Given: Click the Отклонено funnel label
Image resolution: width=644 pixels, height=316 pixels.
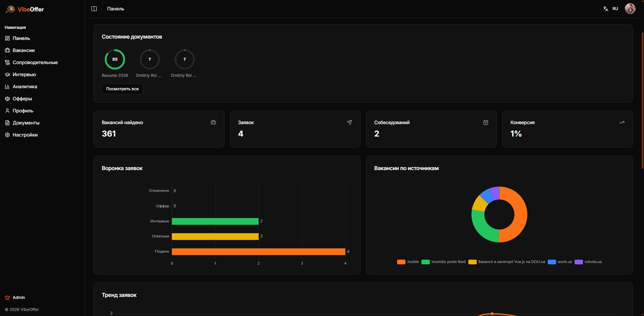Looking at the screenshot, I should (x=159, y=191).
